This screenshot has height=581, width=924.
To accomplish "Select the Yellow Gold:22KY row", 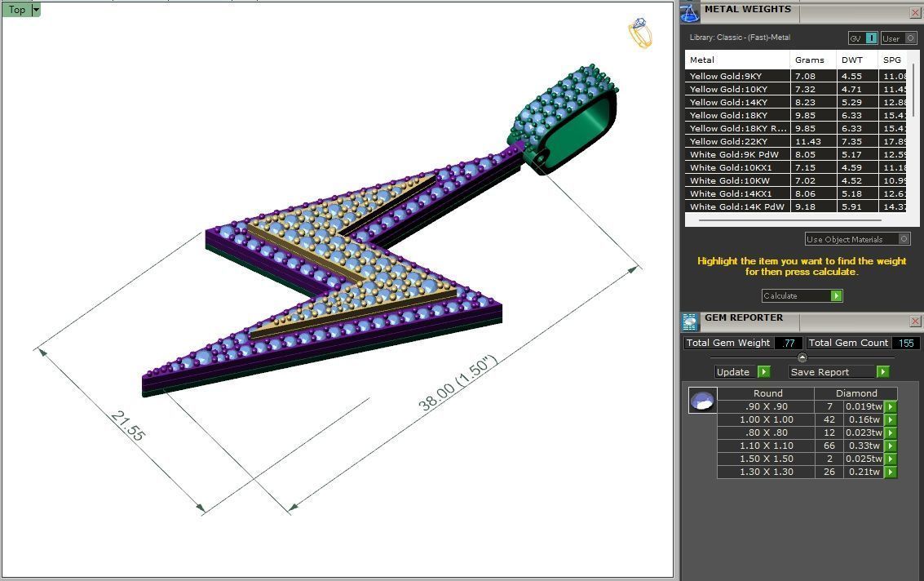I will pos(795,141).
